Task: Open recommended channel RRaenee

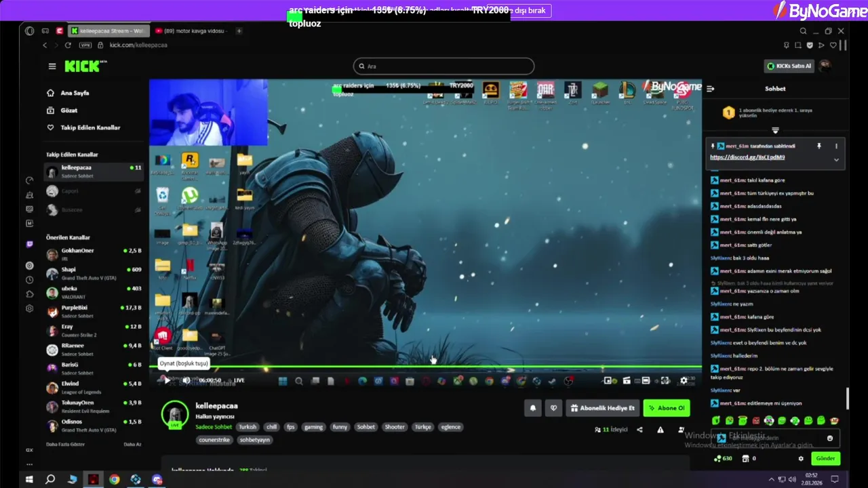Action: (x=94, y=349)
